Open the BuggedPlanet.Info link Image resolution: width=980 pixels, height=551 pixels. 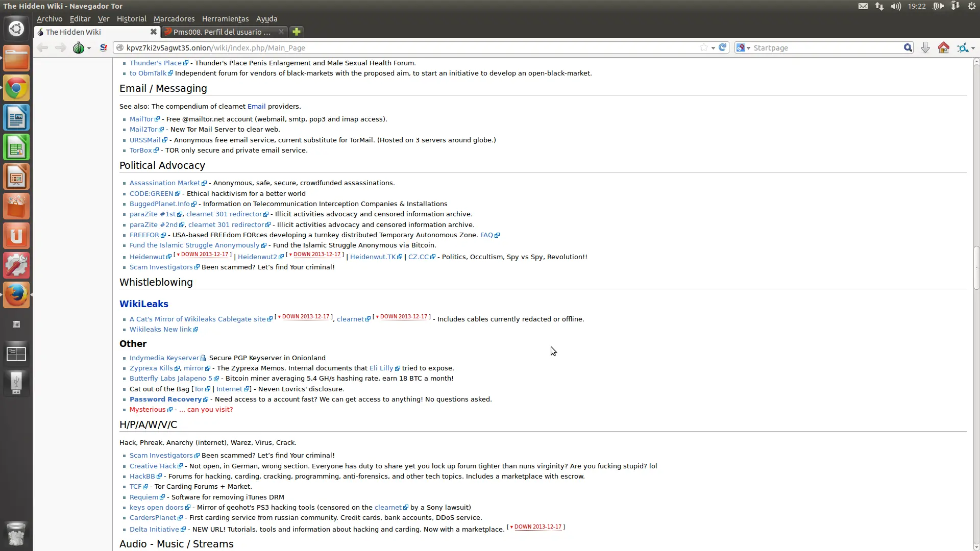click(160, 204)
